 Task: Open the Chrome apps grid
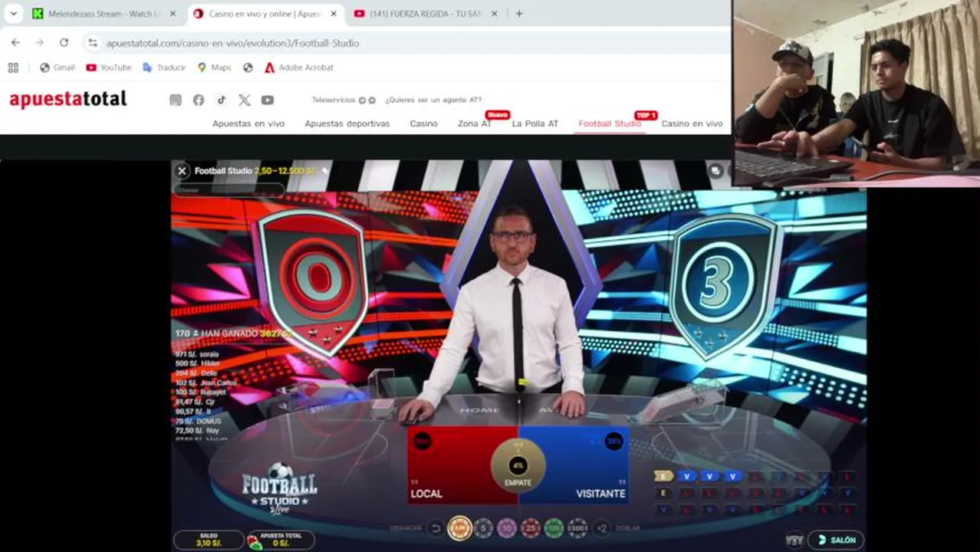(13, 67)
